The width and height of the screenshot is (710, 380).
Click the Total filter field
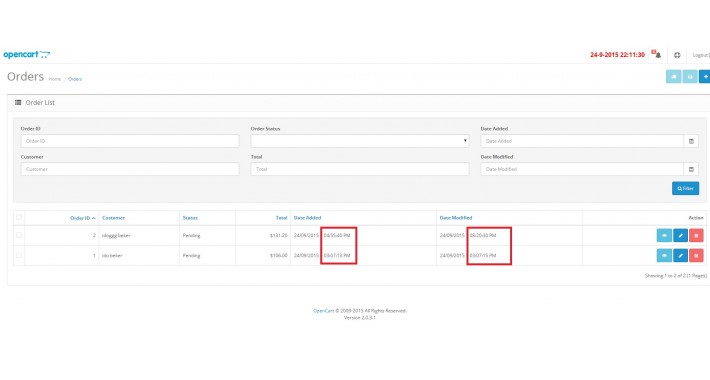360,169
